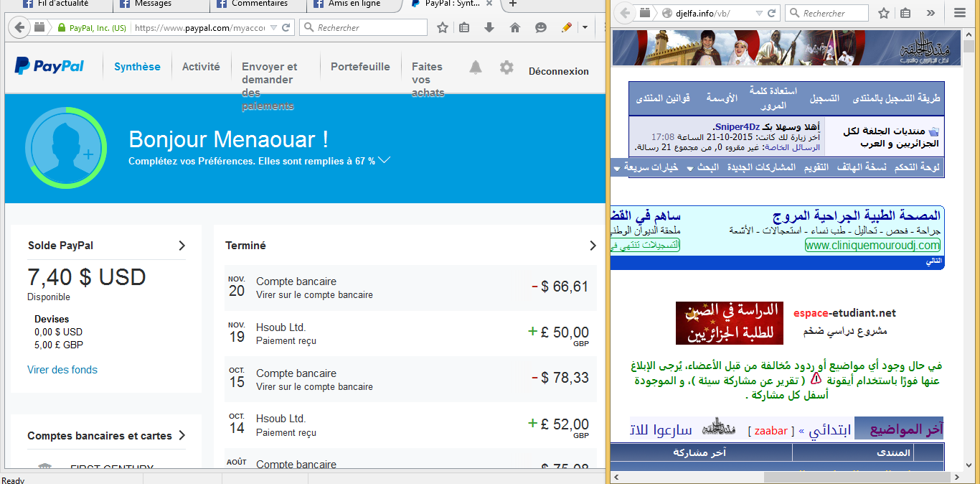Screen dimensions: 980x484
Task: Bookmark djelfa.info page with the star
Action: (x=884, y=13)
